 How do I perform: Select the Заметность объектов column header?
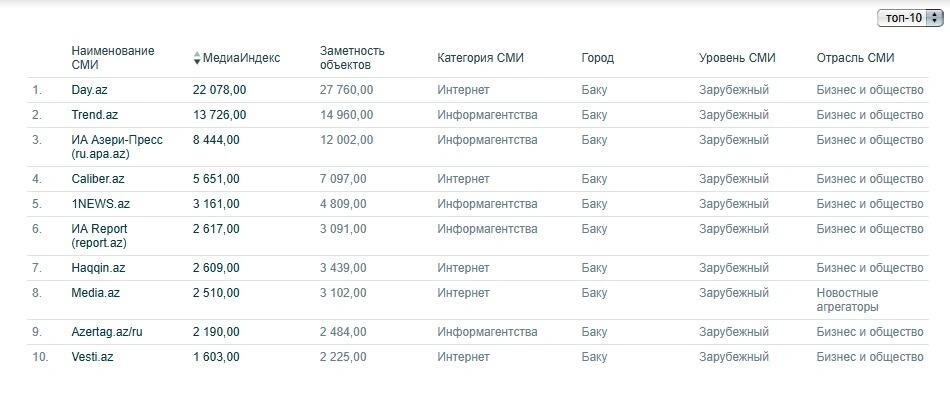click(352, 58)
